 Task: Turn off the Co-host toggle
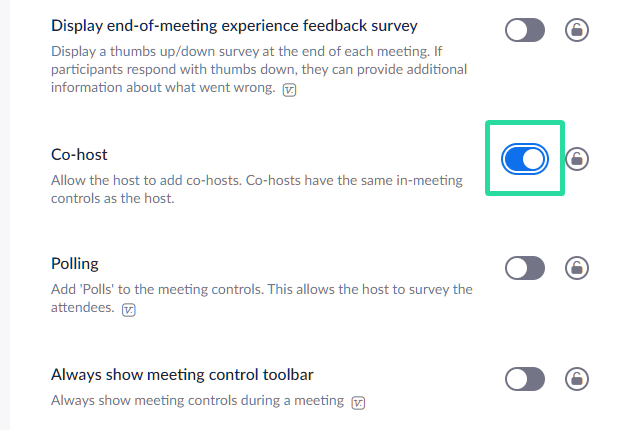525,159
